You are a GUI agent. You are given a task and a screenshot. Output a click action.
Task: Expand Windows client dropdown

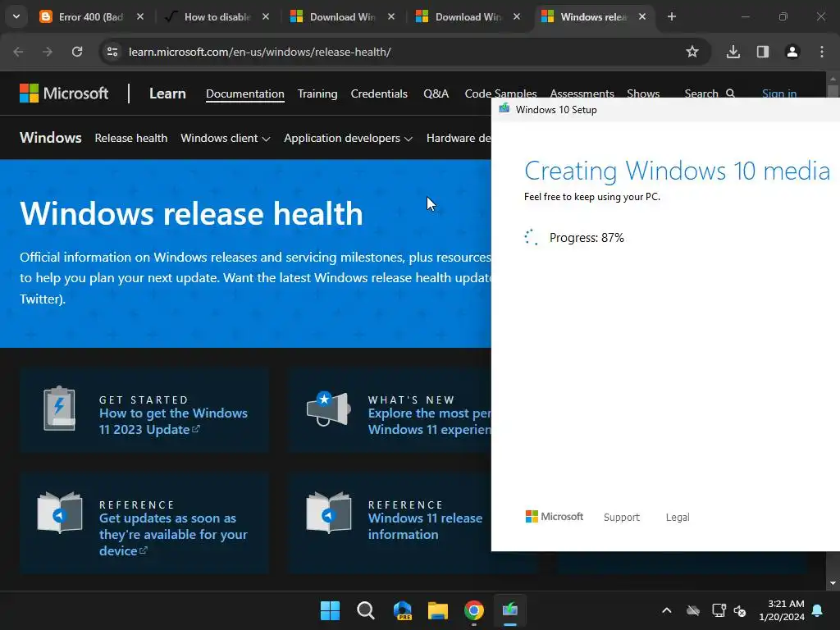click(x=225, y=138)
